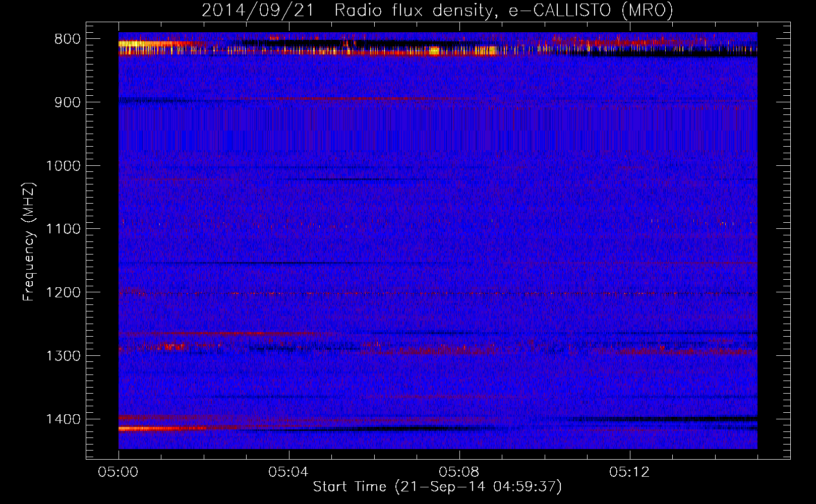
Task: Click the plot title '2014/09/21 Radio flux density, e-CALLISTO (MRO)'
Action: click(x=437, y=10)
